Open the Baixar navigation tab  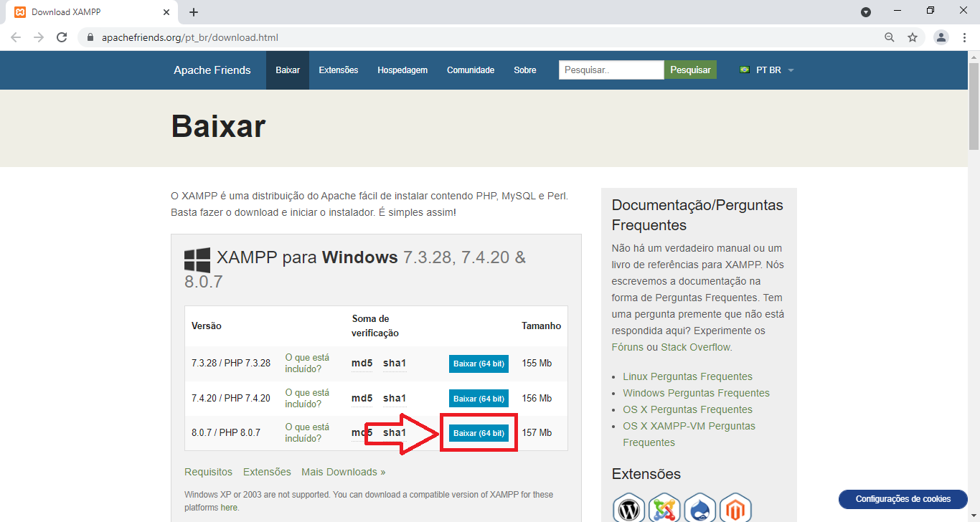(x=288, y=70)
